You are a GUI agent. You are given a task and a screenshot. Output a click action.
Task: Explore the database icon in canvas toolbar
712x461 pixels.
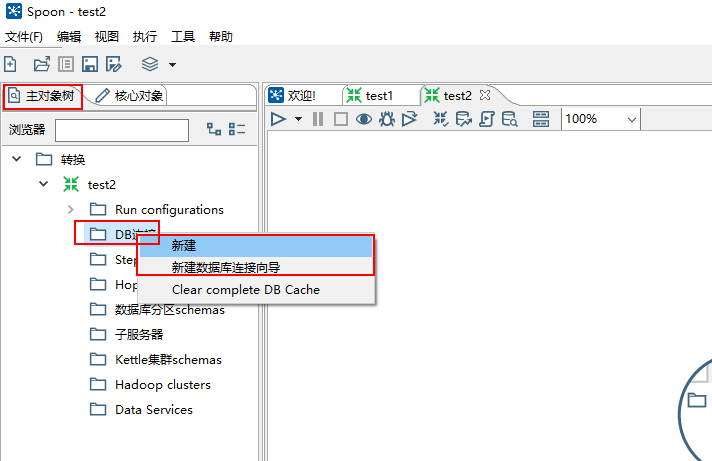point(509,119)
